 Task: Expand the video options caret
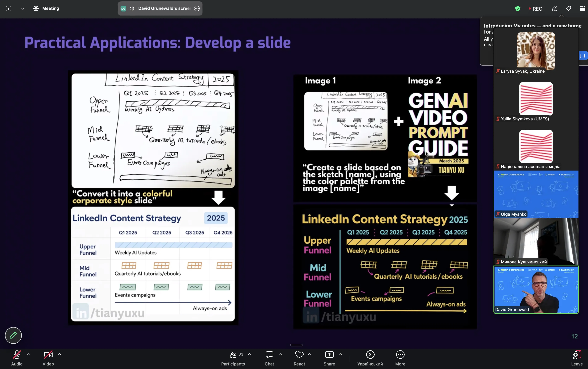tap(60, 354)
